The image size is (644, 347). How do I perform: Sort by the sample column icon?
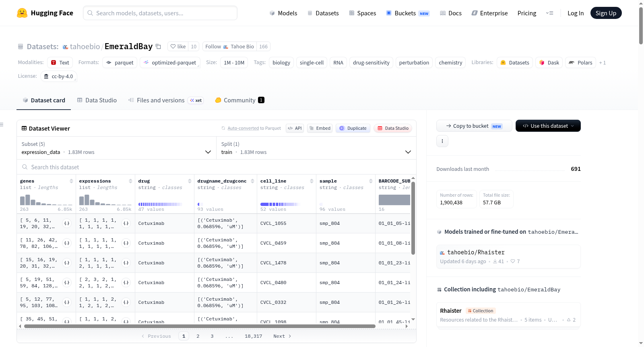(x=371, y=181)
